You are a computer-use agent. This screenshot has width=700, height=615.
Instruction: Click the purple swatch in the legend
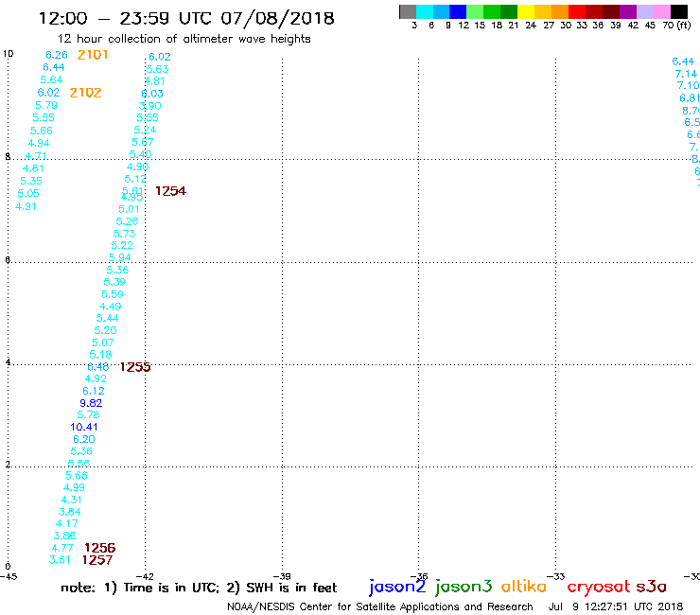[x=628, y=11]
